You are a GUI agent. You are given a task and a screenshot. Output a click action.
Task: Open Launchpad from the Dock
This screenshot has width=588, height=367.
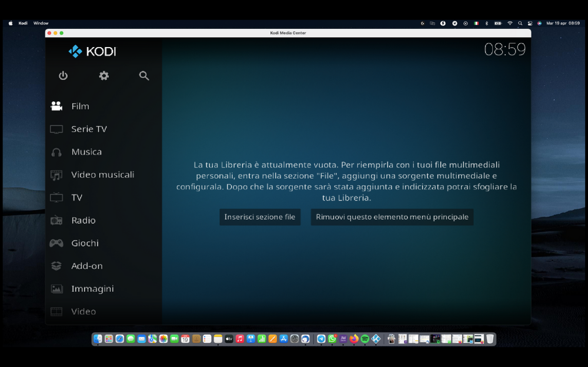pos(109,339)
